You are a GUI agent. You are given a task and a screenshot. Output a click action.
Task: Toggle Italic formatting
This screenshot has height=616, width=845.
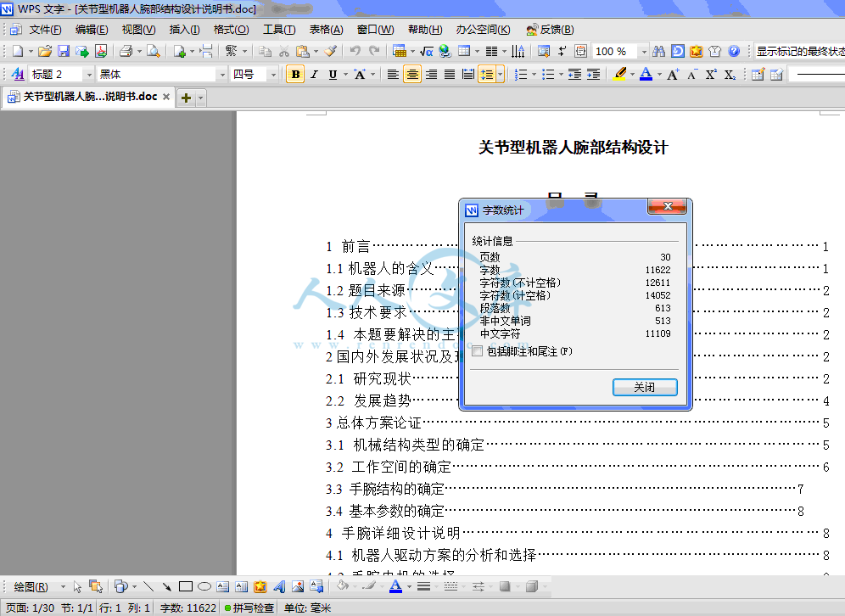point(314,75)
